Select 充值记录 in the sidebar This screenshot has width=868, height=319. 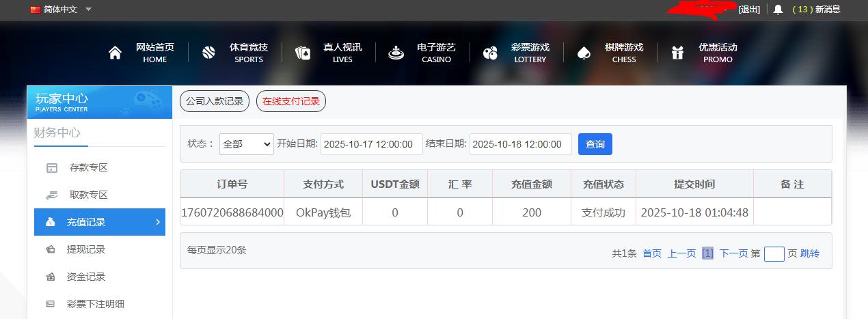100,222
